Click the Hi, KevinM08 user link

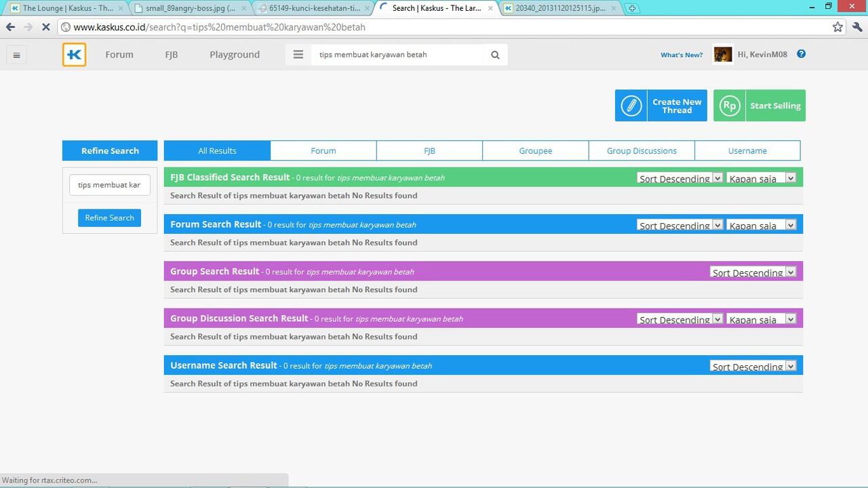[x=762, y=54]
